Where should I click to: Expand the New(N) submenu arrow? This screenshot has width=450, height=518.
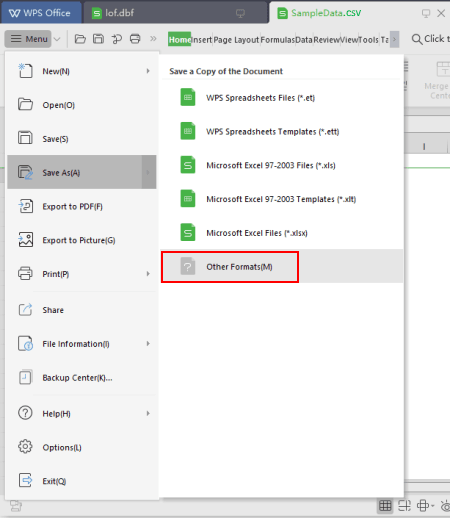tap(148, 71)
